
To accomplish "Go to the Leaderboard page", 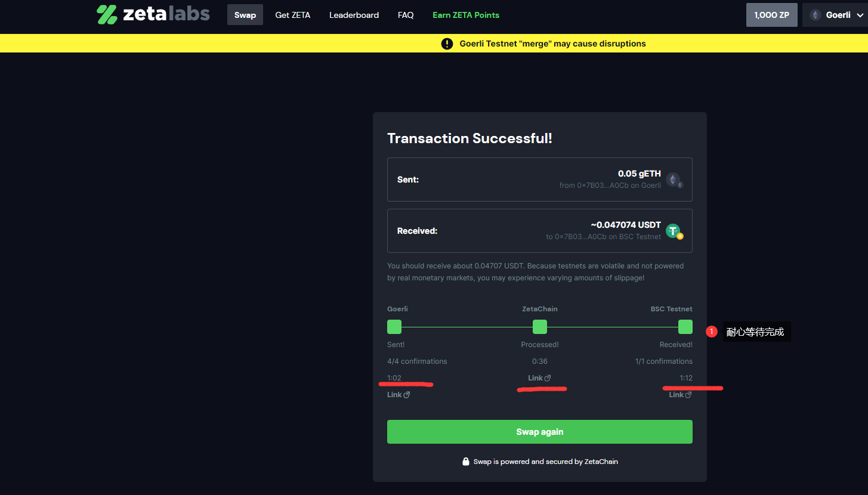I will 354,15.
